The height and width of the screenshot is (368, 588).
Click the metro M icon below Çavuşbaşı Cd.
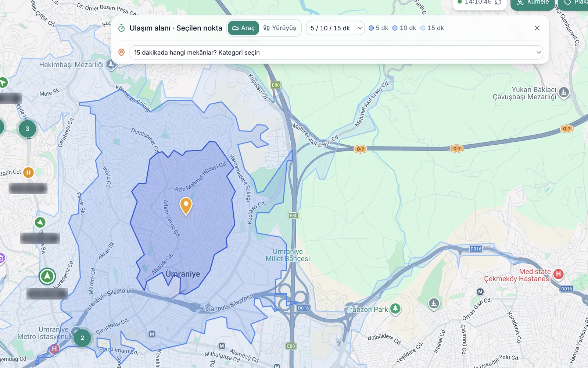click(152, 334)
